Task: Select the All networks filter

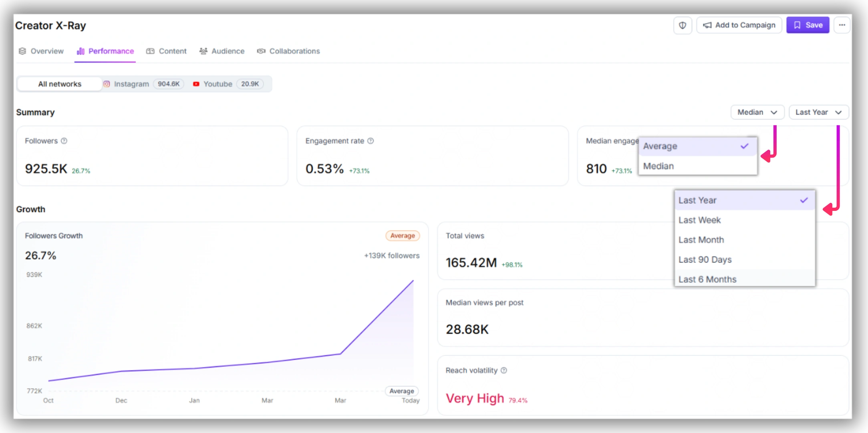Action: [60, 84]
